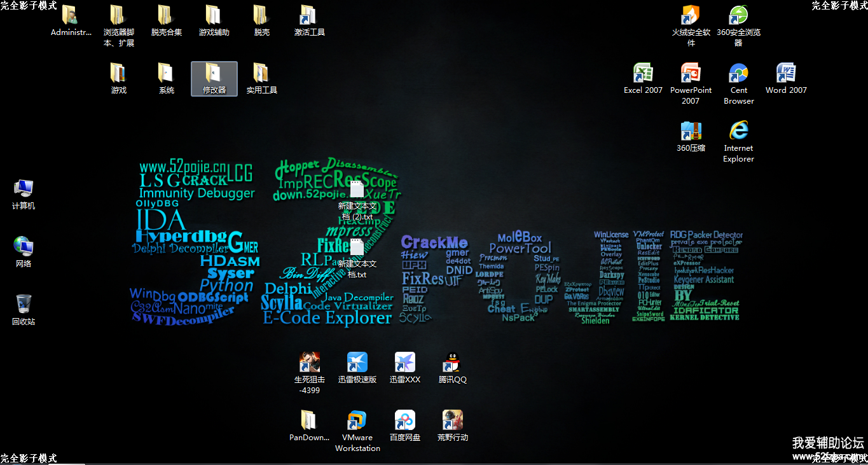Click the highlighted 修改器 folder

point(214,79)
